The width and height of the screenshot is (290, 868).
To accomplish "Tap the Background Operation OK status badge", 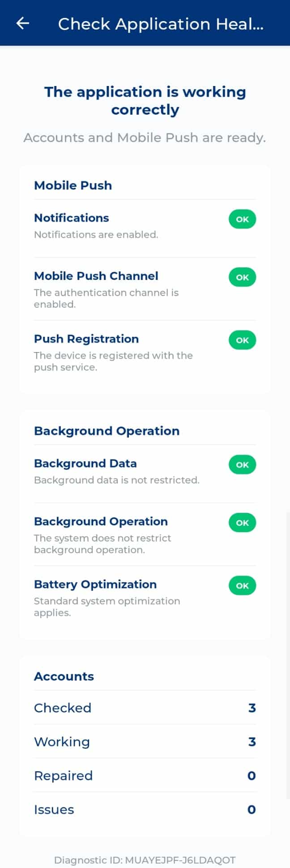I will pos(242,523).
